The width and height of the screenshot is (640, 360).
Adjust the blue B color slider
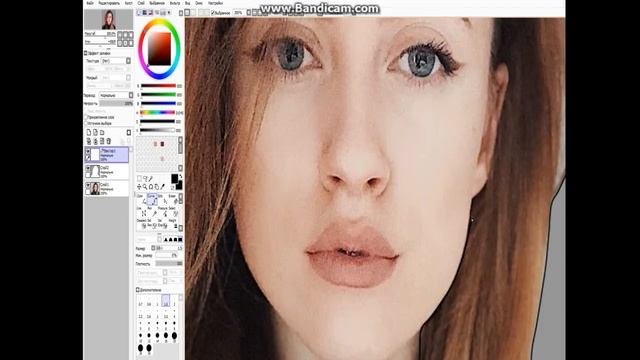[158, 104]
